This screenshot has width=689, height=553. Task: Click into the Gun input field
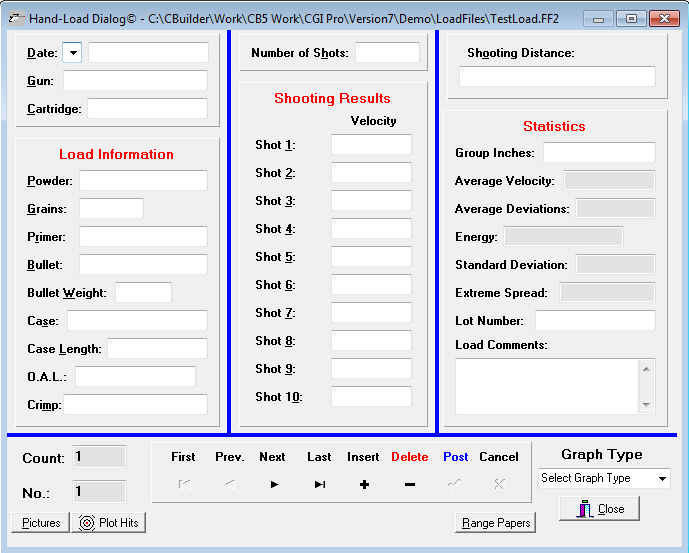point(135,81)
